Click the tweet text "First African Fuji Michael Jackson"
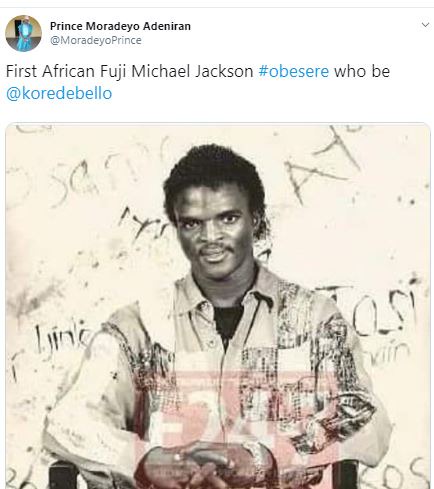The width and height of the screenshot is (434, 489). click(130, 71)
